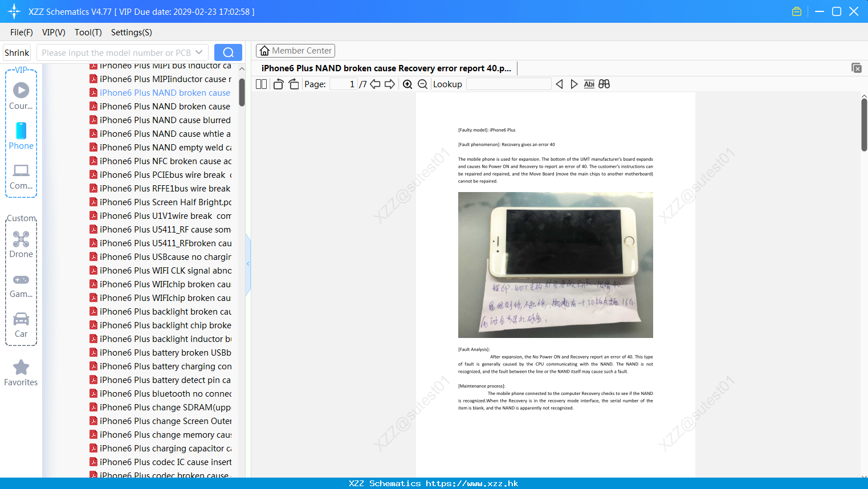Open iPhone6 Plus USBcause no charging file

click(160, 257)
